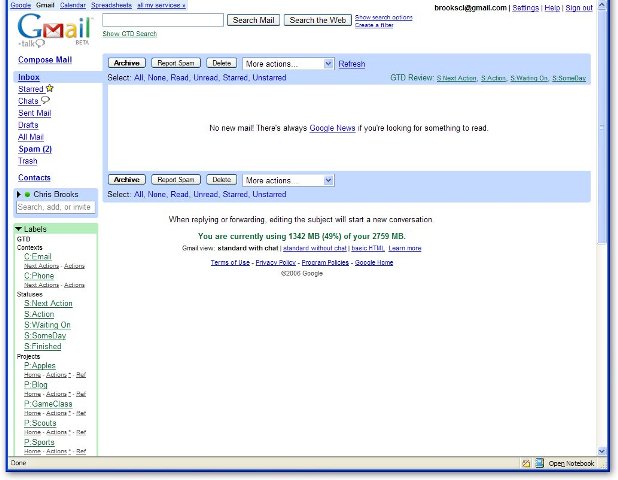This screenshot has height=480, width=618.
Task: Open Sent Mail
Action: [35, 113]
